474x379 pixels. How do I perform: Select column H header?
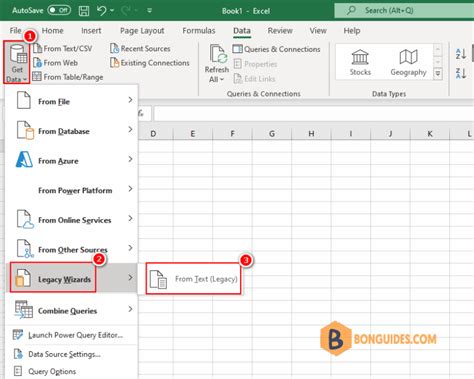(x=311, y=134)
